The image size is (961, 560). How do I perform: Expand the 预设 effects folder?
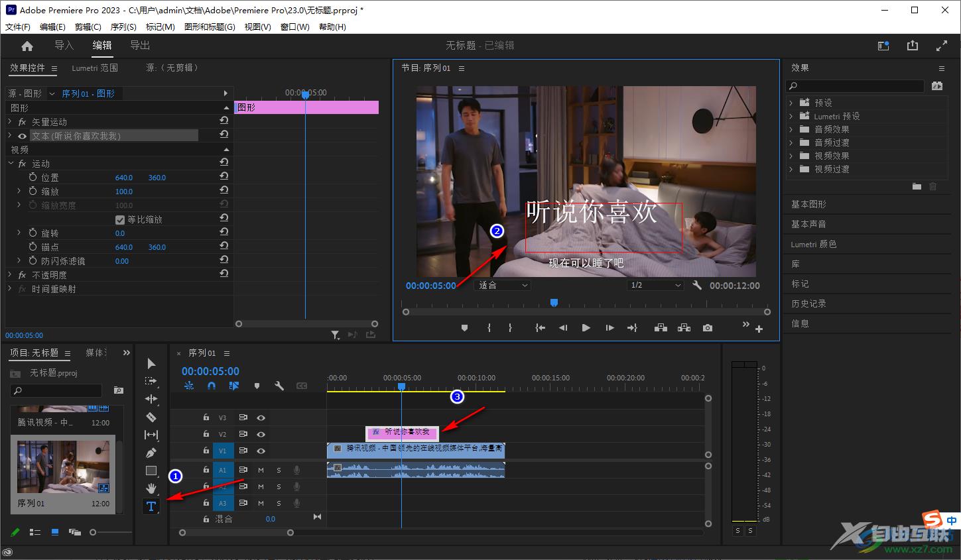tap(791, 103)
